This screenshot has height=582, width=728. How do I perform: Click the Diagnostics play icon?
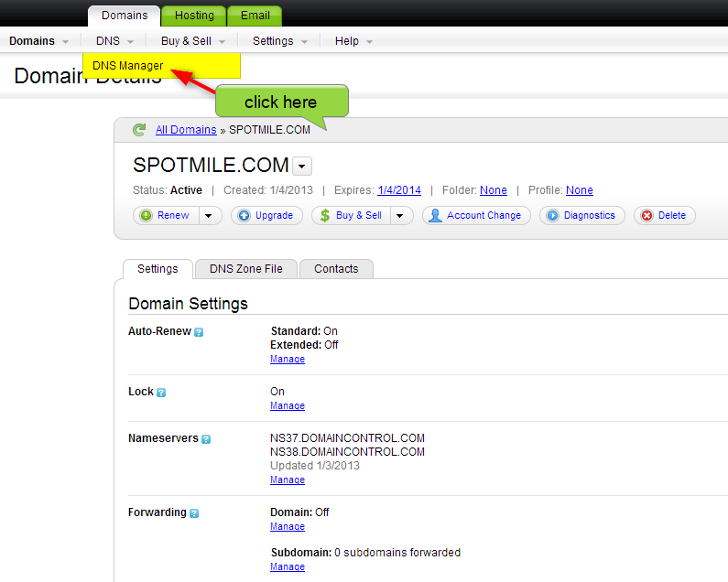(x=552, y=215)
